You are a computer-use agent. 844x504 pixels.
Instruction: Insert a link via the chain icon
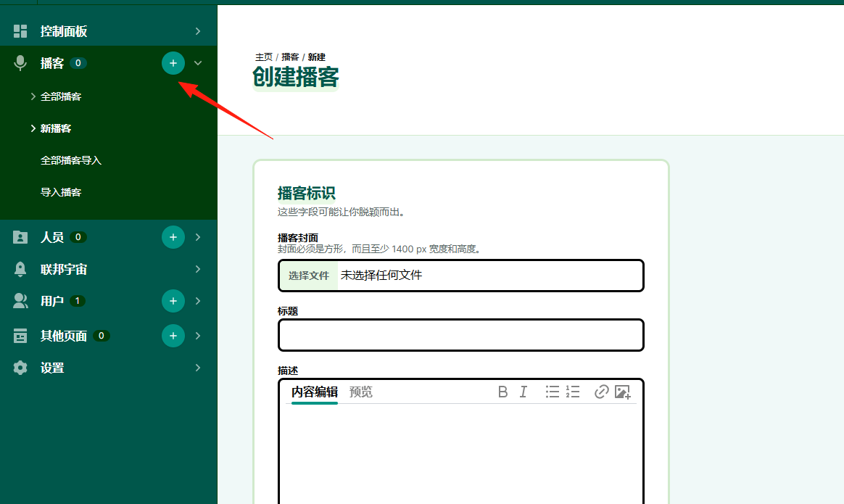601,392
